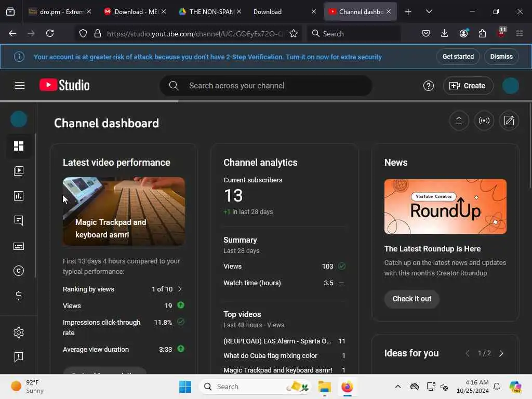Open the Earn dollar-sign sidebar icon
532x399 pixels.
(19, 296)
